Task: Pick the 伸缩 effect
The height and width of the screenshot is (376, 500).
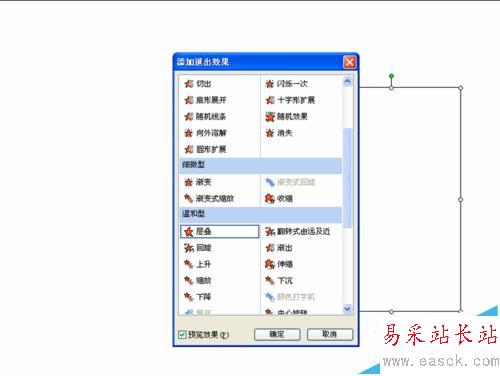Action: [279, 264]
